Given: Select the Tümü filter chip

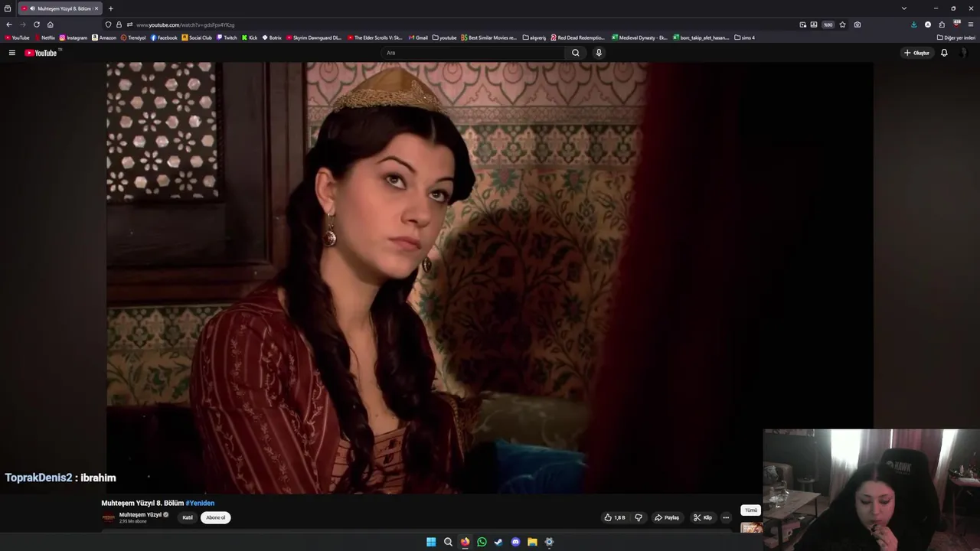Looking at the screenshot, I should pos(750,510).
